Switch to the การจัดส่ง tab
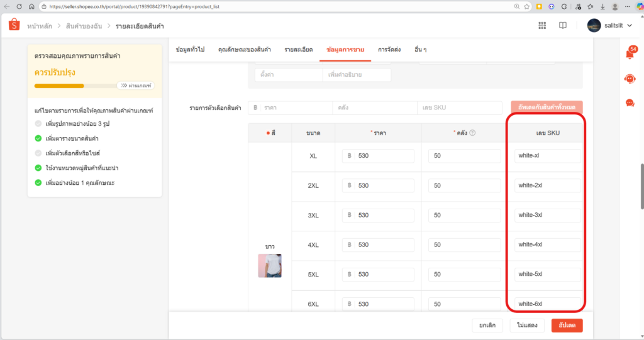Screen dimensions: 644x340 [390, 49]
